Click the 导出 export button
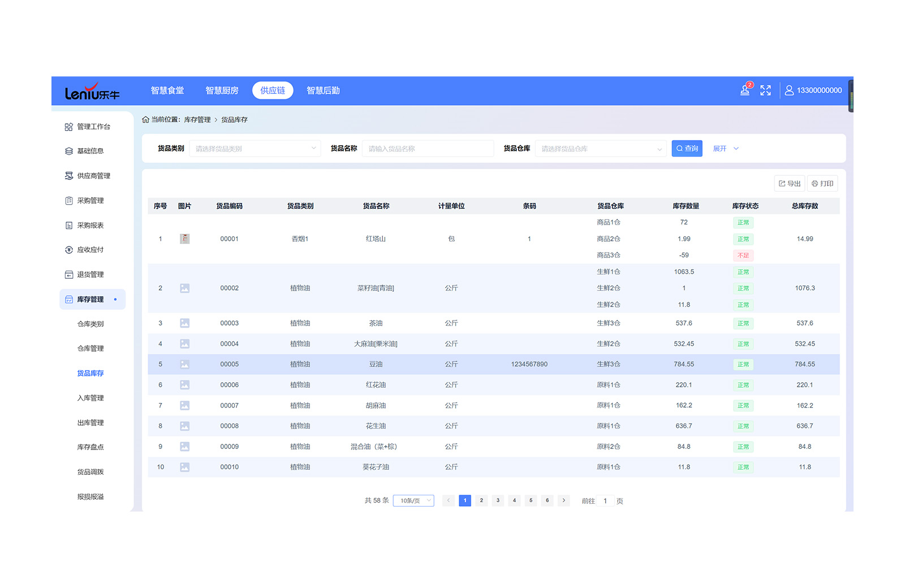Viewport: 905px width, 588px height. coord(790,183)
